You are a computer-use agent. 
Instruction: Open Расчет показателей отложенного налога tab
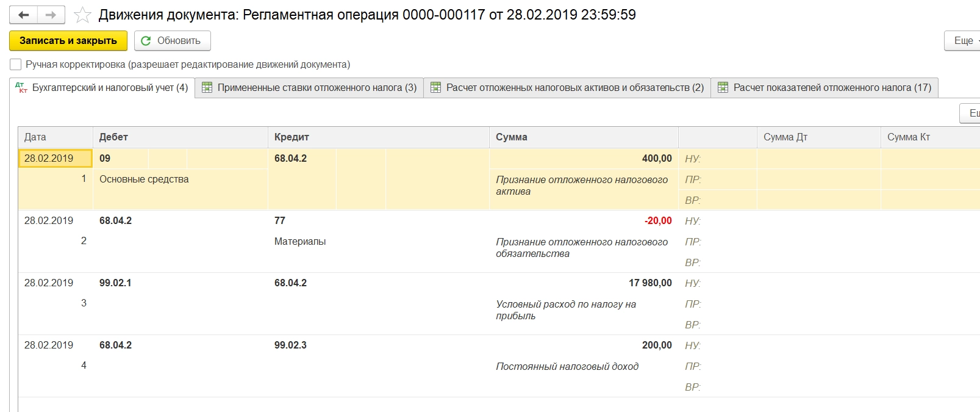point(832,88)
